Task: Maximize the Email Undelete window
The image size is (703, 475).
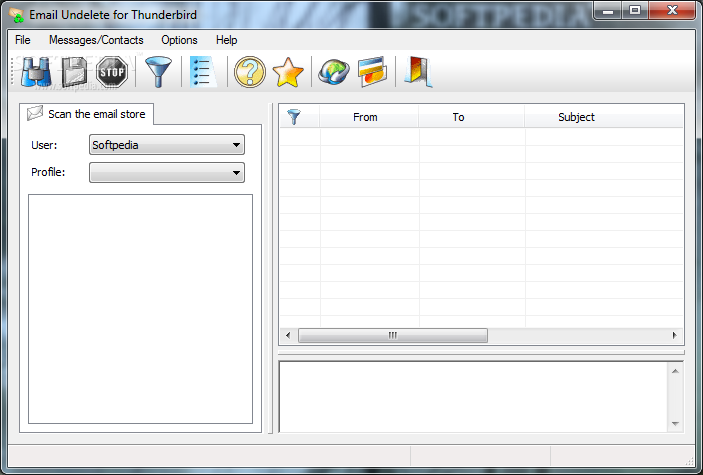Action: point(635,11)
